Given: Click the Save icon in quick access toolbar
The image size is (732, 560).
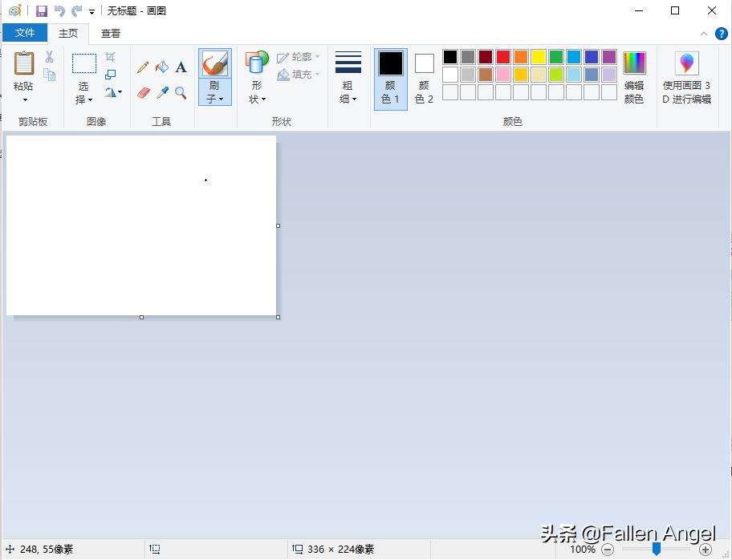Looking at the screenshot, I should point(41,10).
